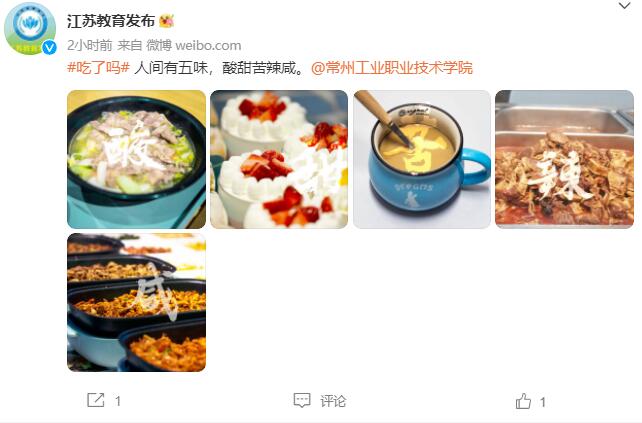Open the 酸 beef soup photo
The height and width of the screenshot is (423, 642).
point(136,159)
